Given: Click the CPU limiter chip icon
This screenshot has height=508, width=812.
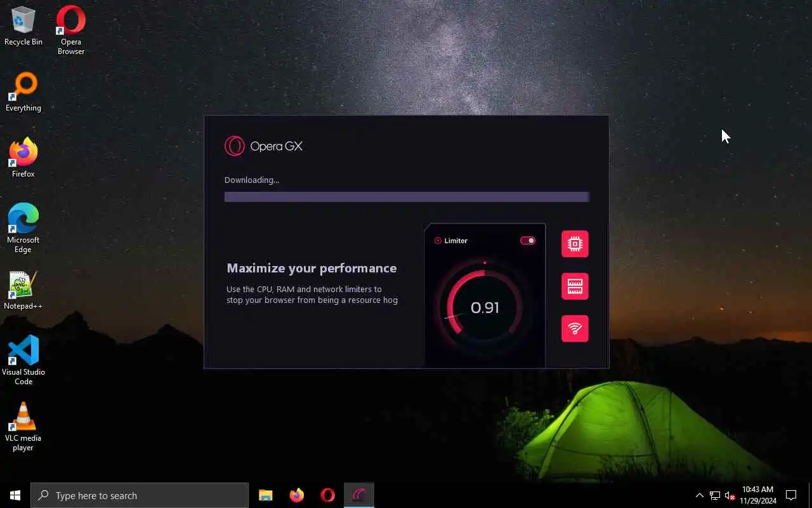Looking at the screenshot, I should point(575,244).
